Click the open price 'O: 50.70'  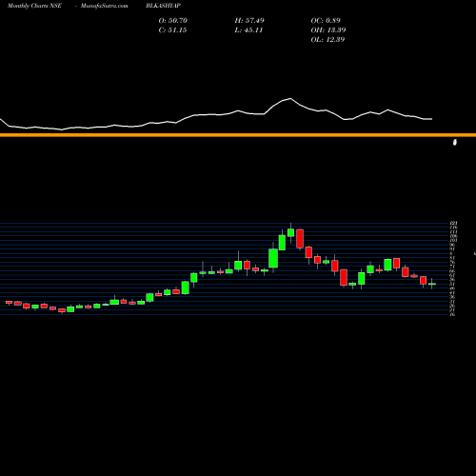pos(173,21)
